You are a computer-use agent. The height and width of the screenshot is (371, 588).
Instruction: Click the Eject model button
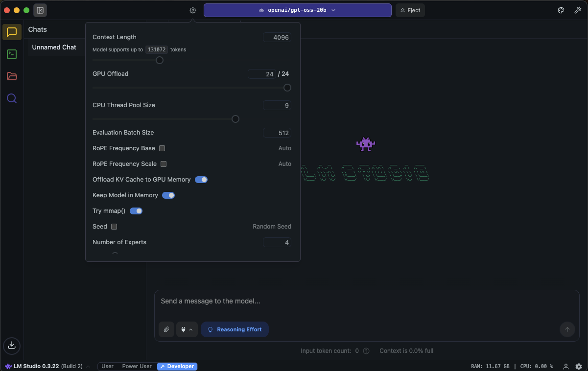coord(410,10)
